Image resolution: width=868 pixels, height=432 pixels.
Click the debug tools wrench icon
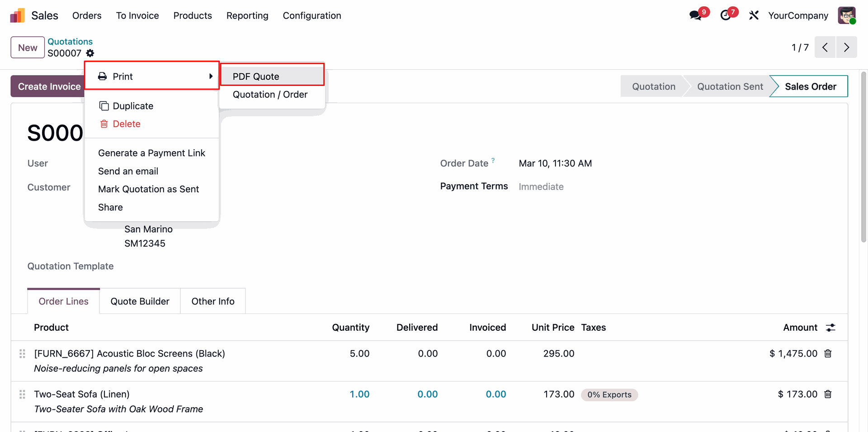point(754,15)
